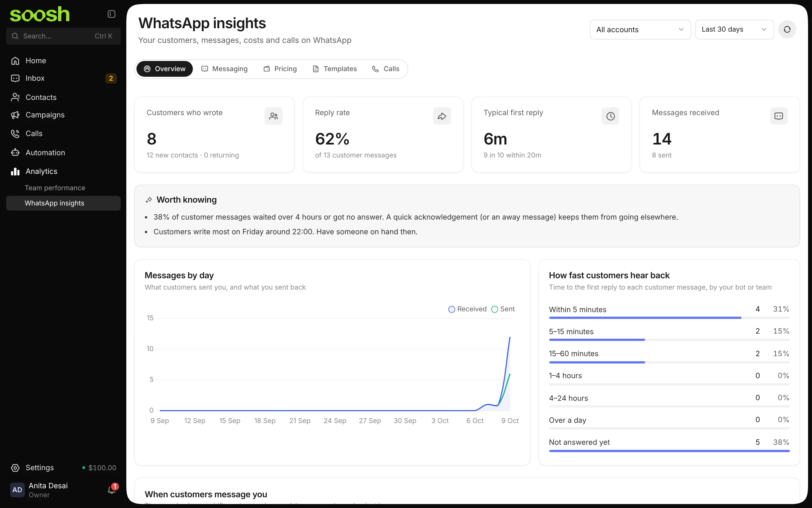The image size is (812, 508).
Task: Click the Customers who wrote people icon
Action: 273,116
